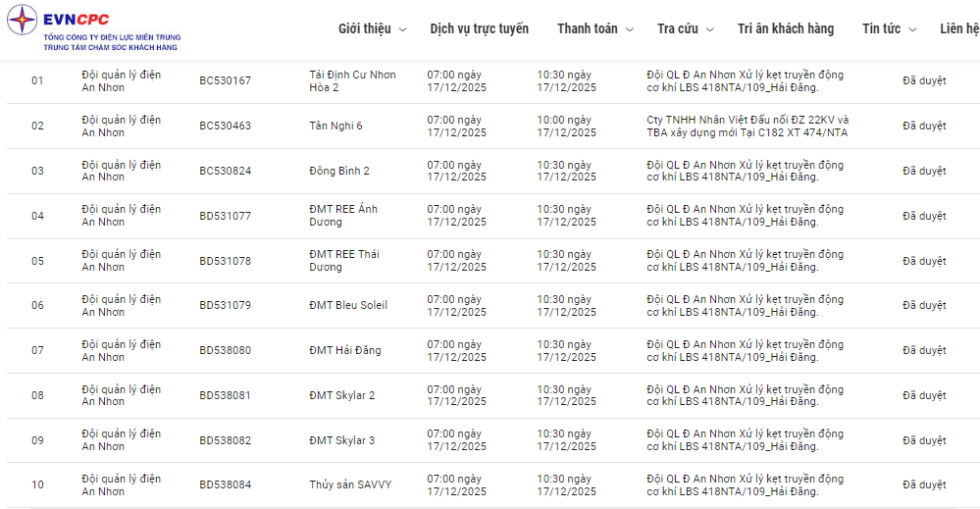Click the Đã duyệt status in row 02
Image resolution: width=980 pixels, height=509 pixels.
[x=924, y=126]
